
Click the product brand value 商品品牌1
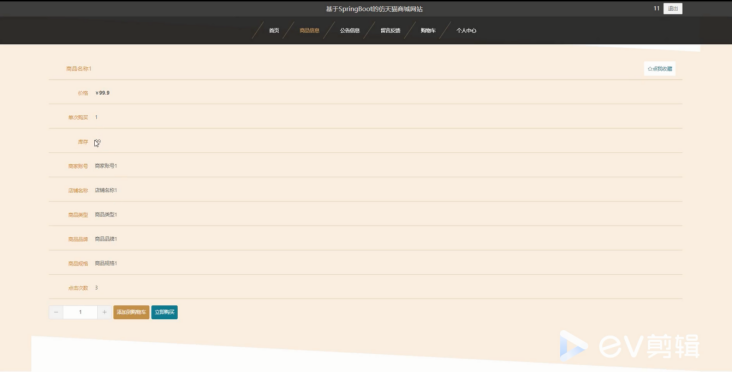106,239
